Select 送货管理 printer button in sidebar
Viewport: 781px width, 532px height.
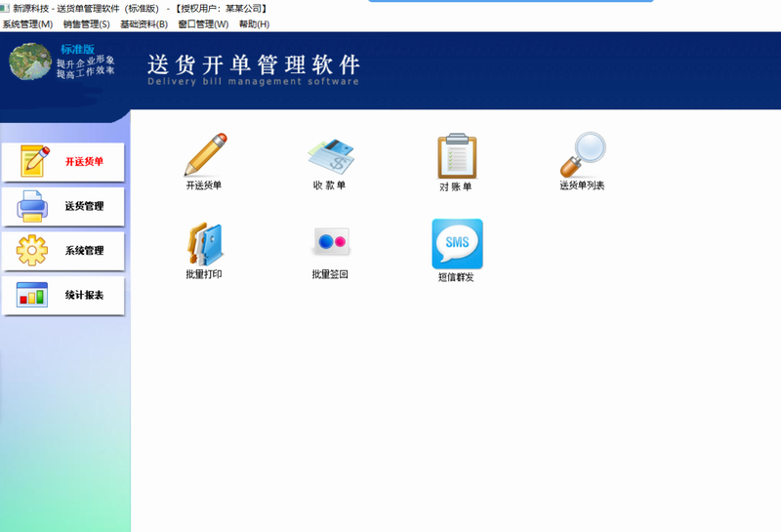click(64, 206)
